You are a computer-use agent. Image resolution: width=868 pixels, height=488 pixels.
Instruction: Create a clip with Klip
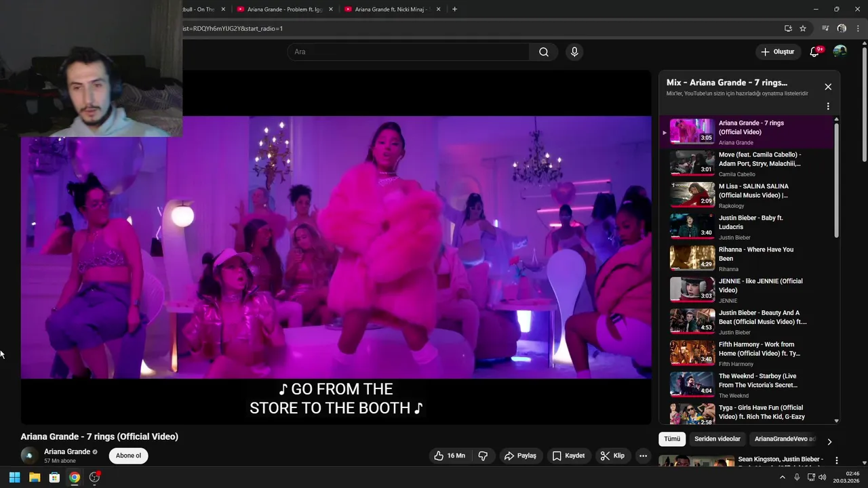612,456
